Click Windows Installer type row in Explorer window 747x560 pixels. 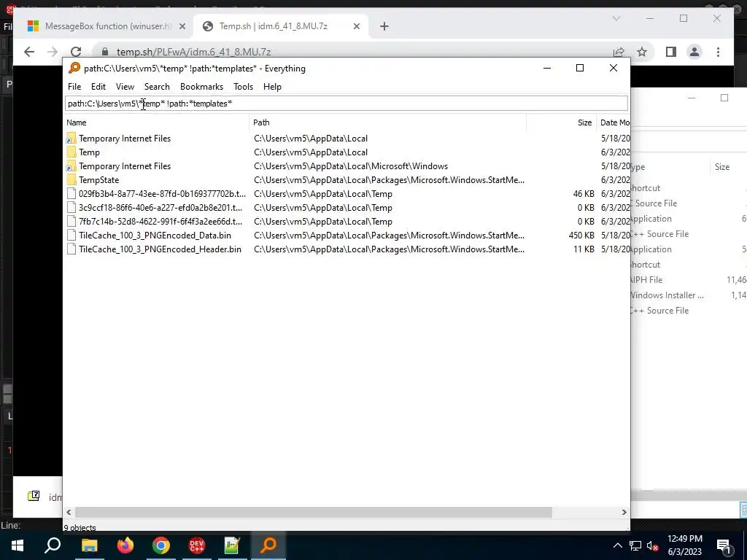point(666,295)
